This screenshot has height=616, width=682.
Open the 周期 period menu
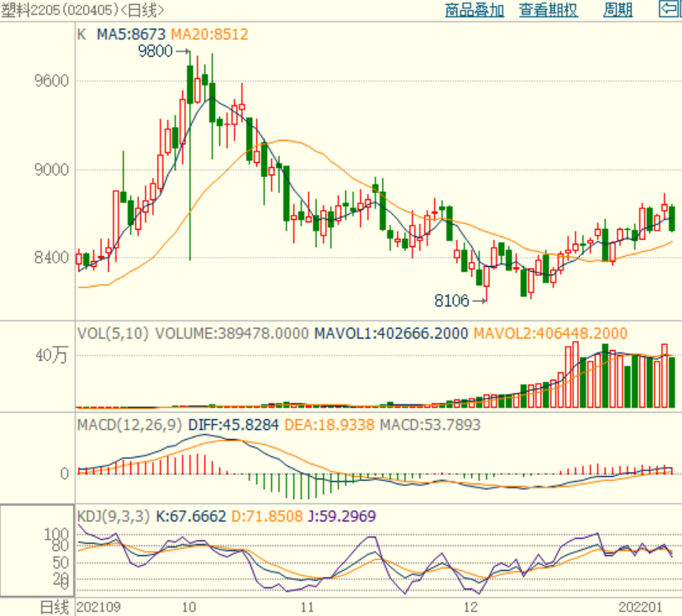click(618, 10)
